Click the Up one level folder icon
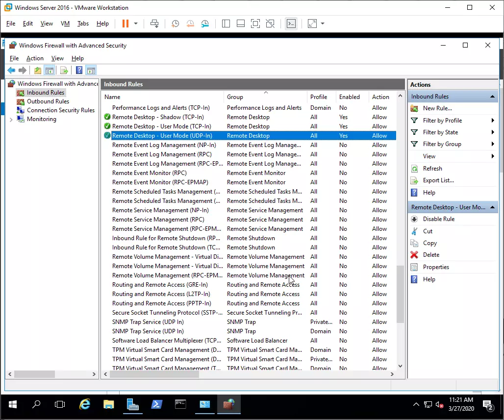 (x=38, y=70)
